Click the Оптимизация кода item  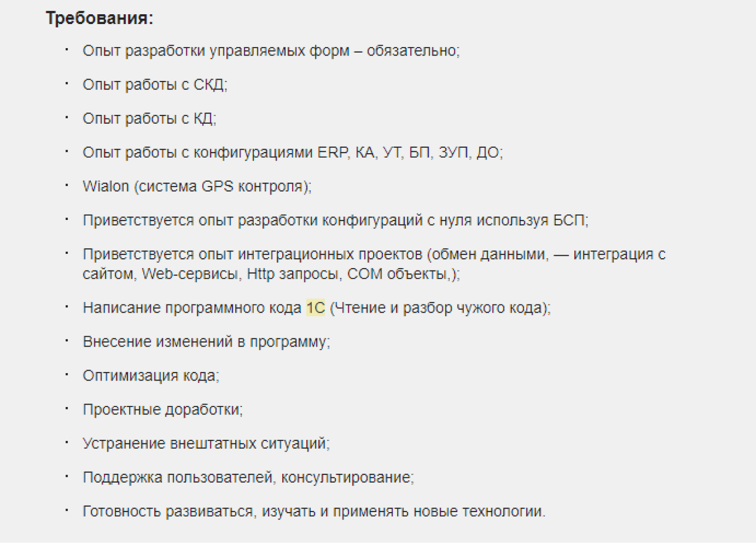151,376
